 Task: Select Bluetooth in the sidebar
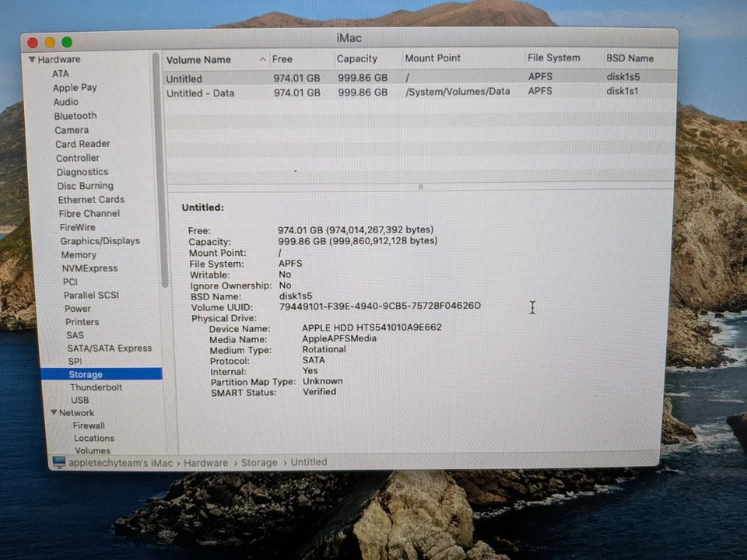[75, 115]
